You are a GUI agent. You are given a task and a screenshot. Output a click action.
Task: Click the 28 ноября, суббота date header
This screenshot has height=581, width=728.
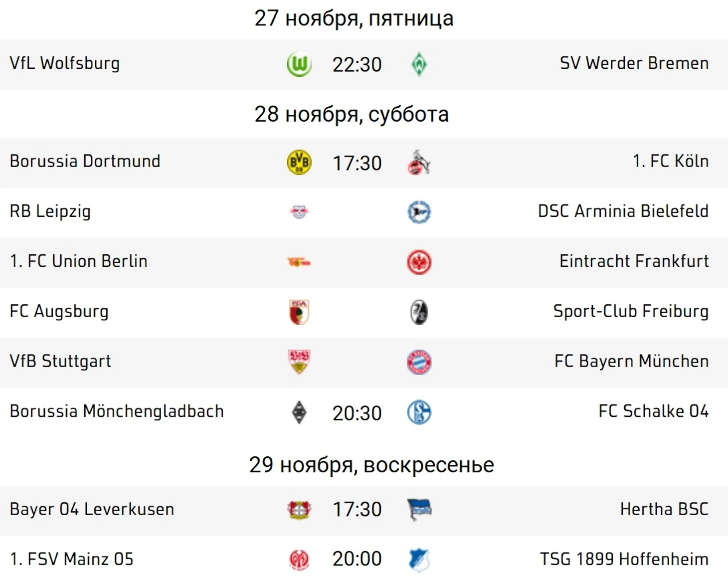(352, 114)
